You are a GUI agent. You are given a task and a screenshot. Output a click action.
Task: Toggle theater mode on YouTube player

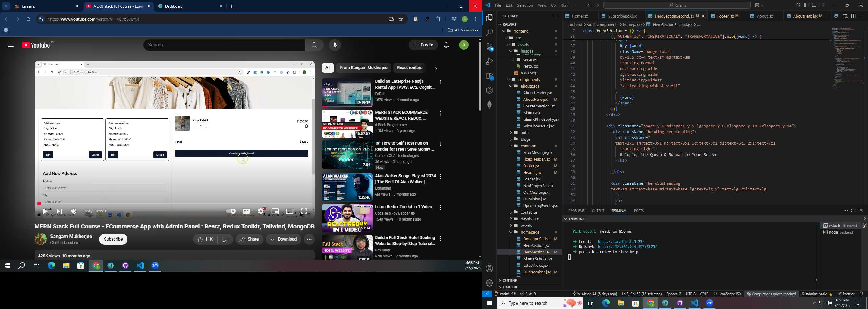click(289, 212)
